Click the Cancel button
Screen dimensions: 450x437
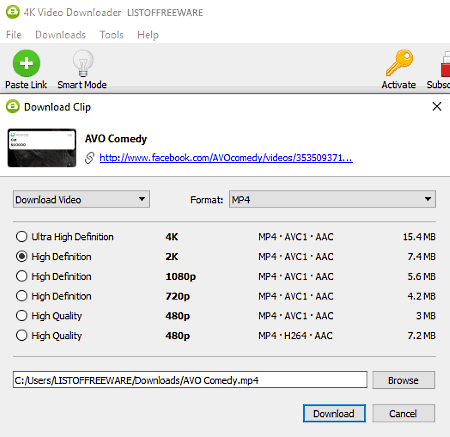click(403, 413)
